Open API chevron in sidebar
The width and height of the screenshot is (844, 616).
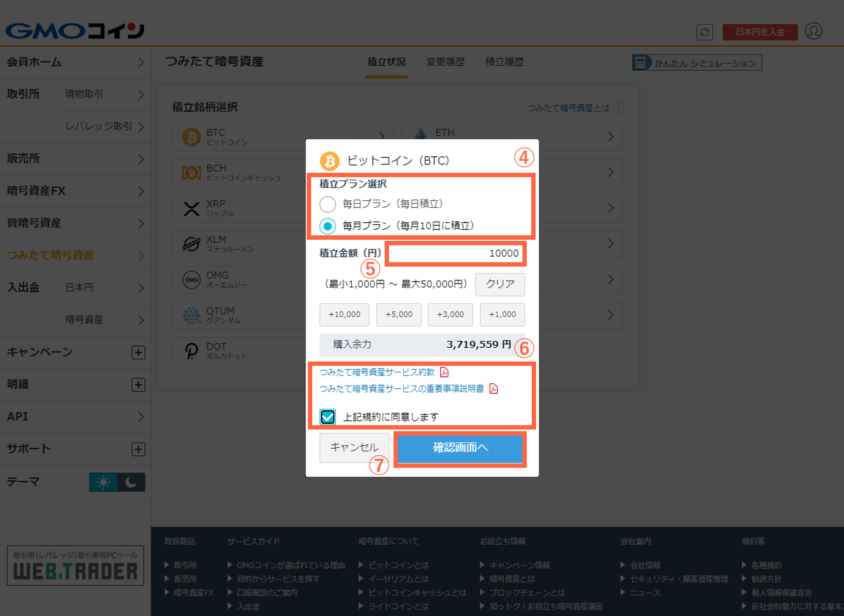(141, 417)
